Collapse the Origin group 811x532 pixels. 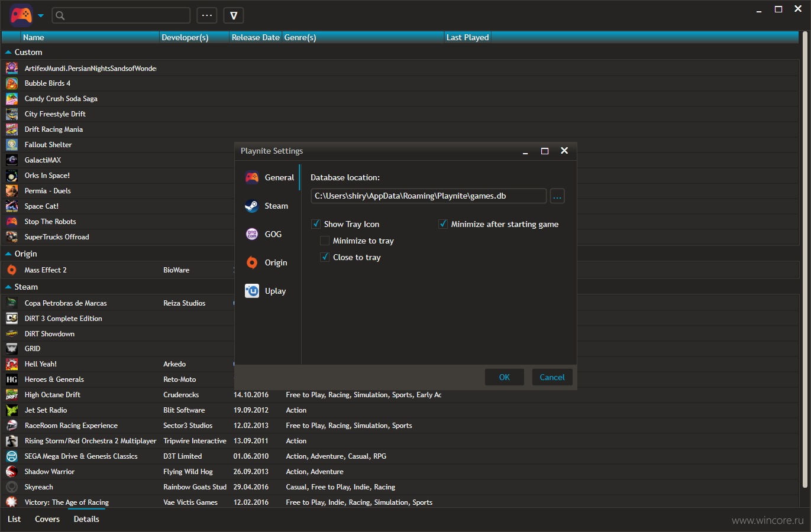pos(8,254)
